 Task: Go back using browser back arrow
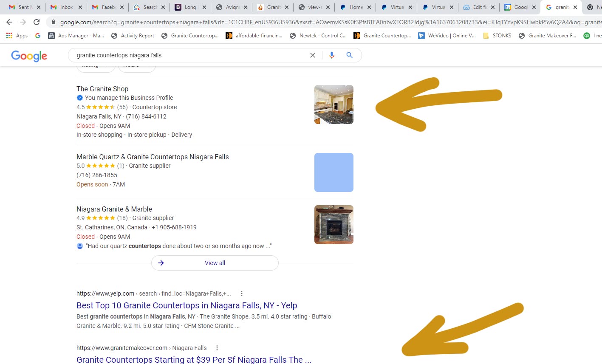[9, 22]
